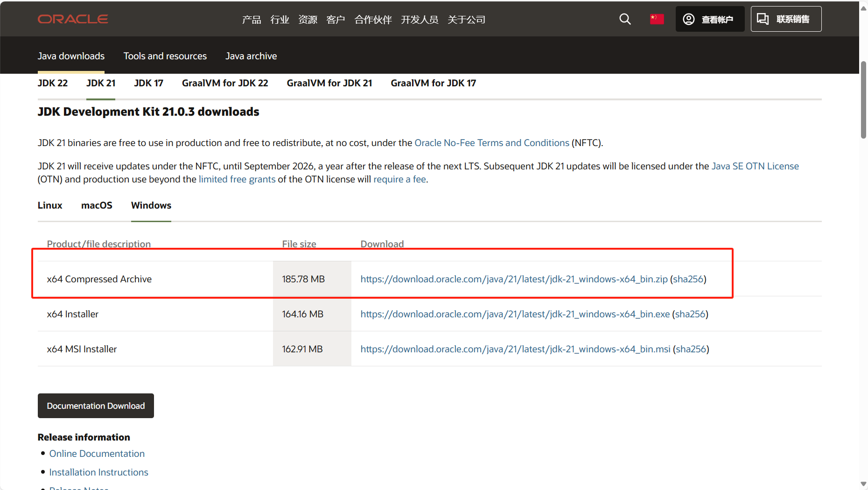
Task: Open the require a fee link
Action: (x=399, y=179)
